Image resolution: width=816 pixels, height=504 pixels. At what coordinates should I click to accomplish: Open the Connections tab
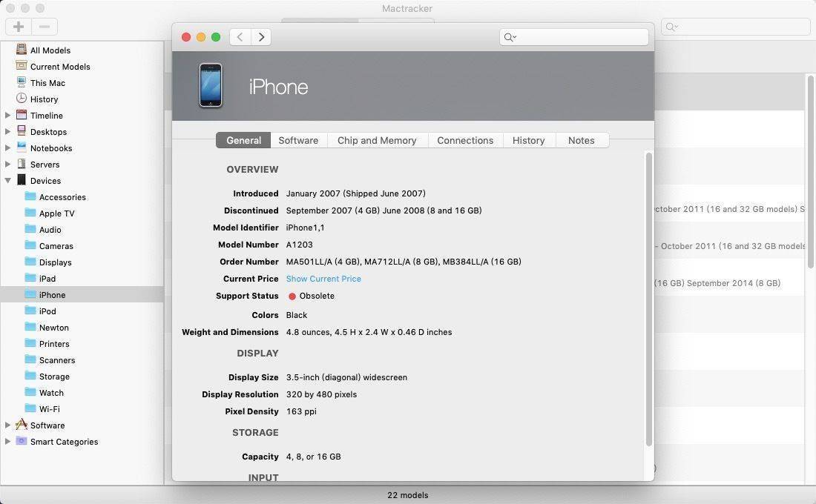(x=465, y=140)
